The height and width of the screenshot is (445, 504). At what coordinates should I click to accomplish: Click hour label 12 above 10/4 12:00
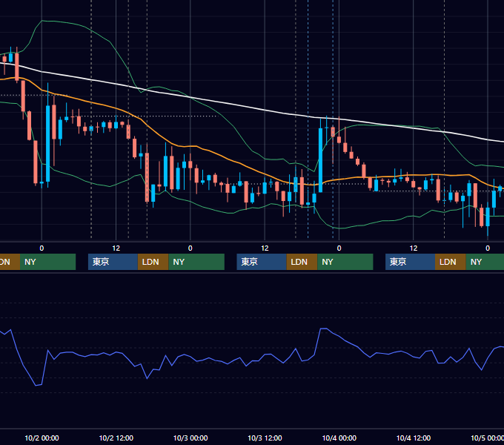click(x=414, y=248)
